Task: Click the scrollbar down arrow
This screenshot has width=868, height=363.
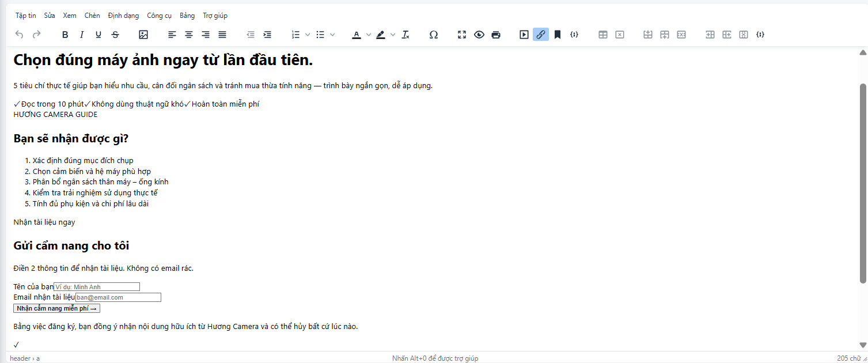Action: [863, 345]
